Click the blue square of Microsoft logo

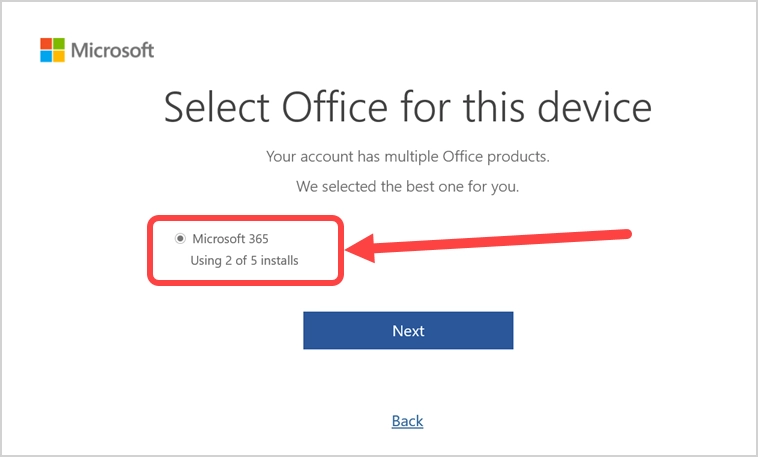[x=45, y=56]
